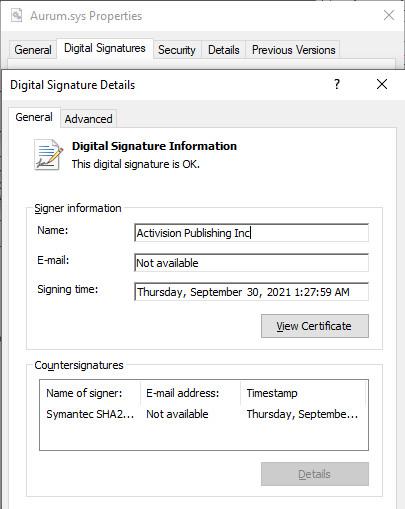The image size is (405, 509).
Task: Select the General tab in signature details
Action: [34, 117]
